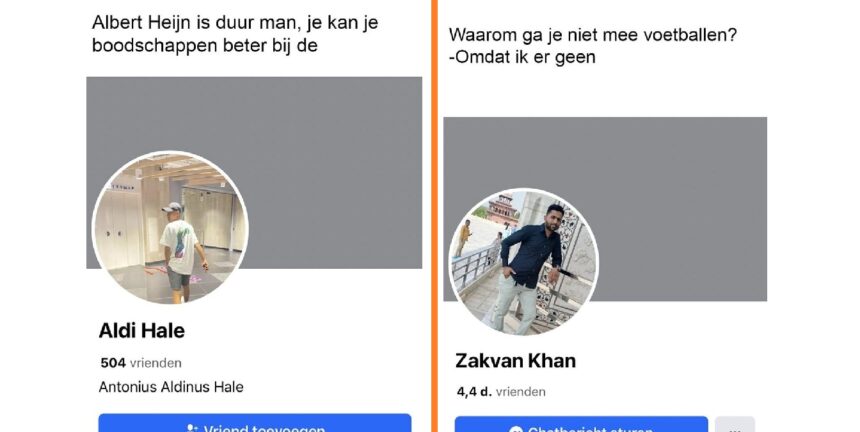Open Zakvan Khan's 4,4 d. vrienden list

[x=501, y=392]
